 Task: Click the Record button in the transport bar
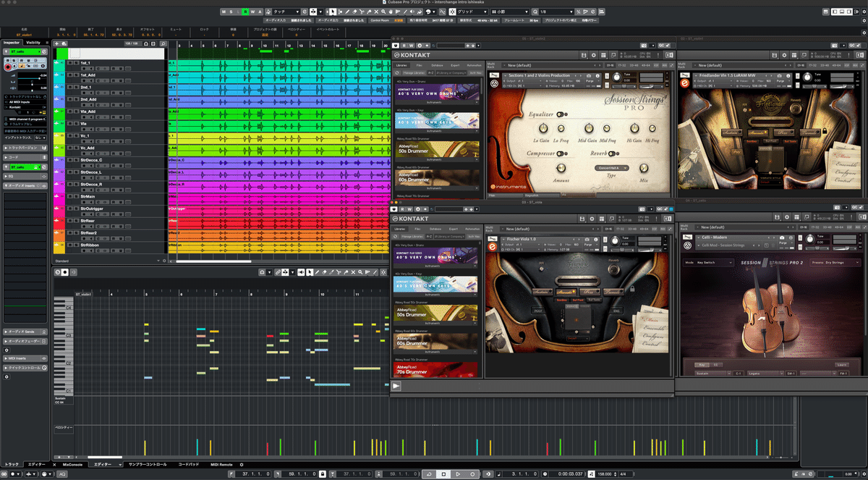click(x=472, y=473)
